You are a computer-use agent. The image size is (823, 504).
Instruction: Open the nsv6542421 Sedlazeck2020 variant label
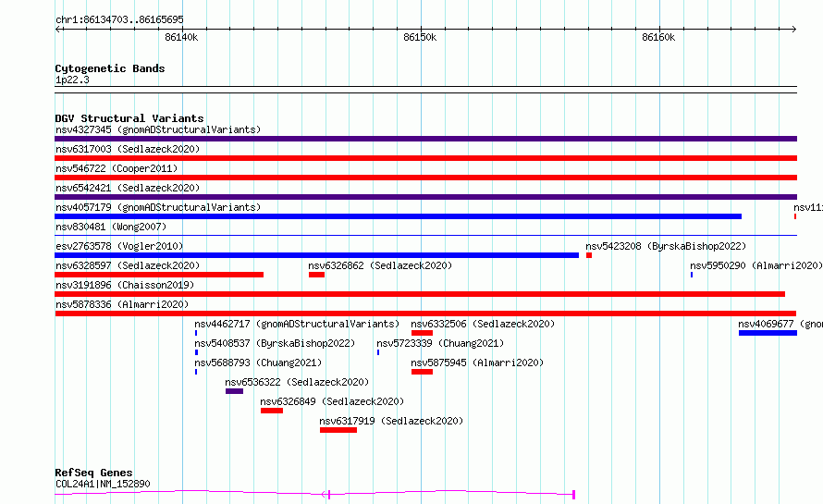coord(128,188)
